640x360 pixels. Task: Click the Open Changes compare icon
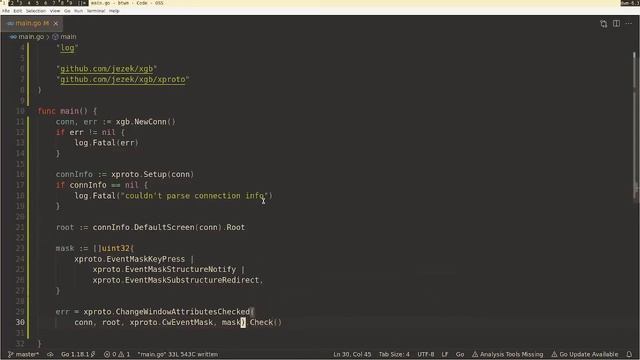coord(603,24)
